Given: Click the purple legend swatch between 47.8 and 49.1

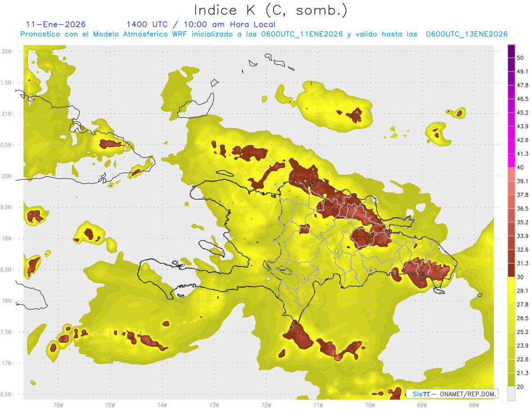Looking at the screenshot, I should point(511,78).
